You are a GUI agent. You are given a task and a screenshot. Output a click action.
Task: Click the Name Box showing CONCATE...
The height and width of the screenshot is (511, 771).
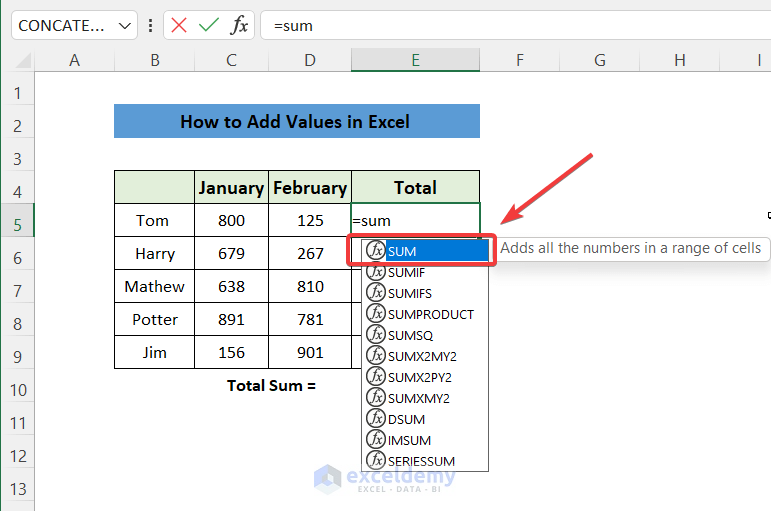tap(63, 25)
